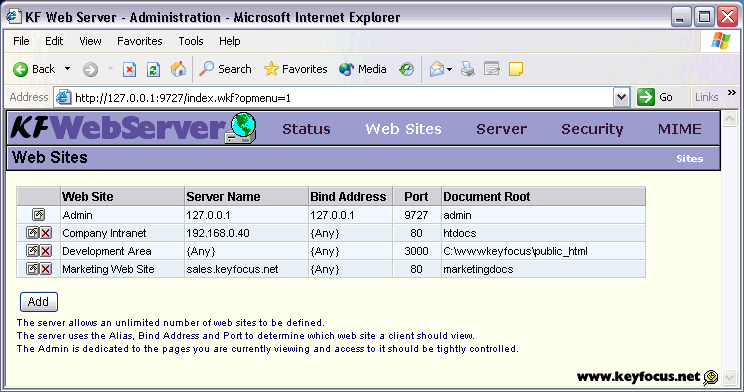Viewport: 744px width, 392px height.
Task: Click the Company Intranet site name
Action: (x=104, y=233)
